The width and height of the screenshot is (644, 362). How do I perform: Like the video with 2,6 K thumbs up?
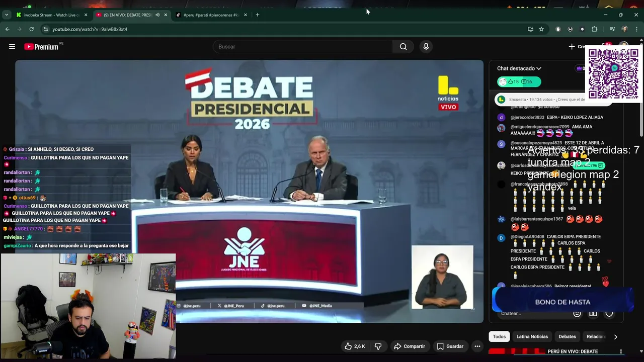(355, 346)
